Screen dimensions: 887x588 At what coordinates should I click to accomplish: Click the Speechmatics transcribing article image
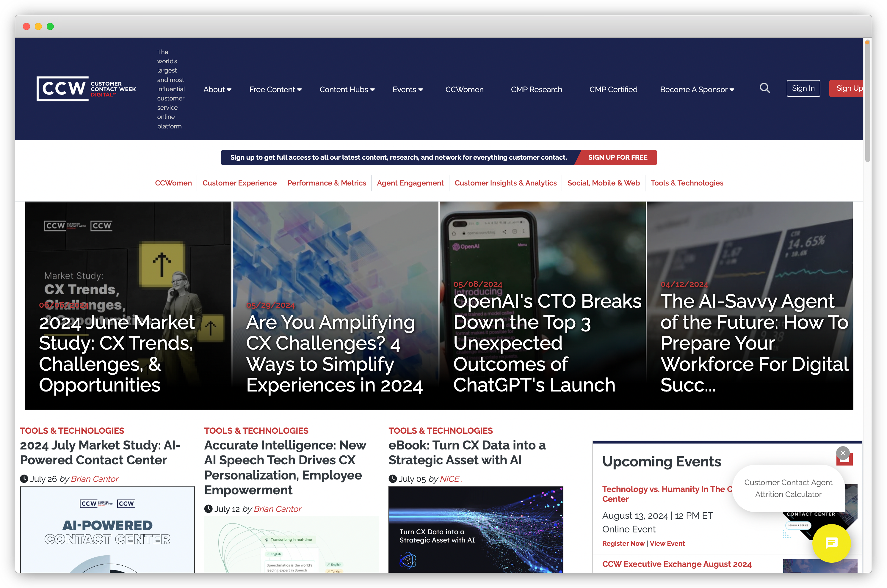coord(292,545)
